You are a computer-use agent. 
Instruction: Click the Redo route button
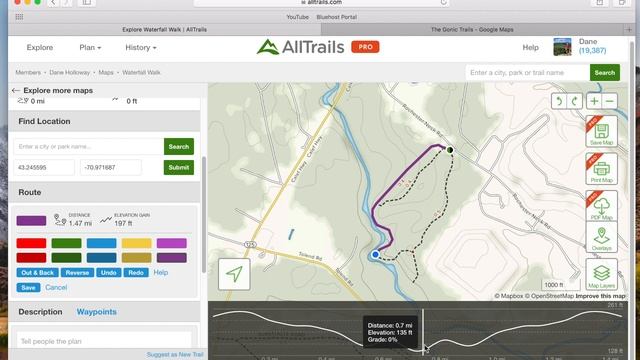point(136,273)
